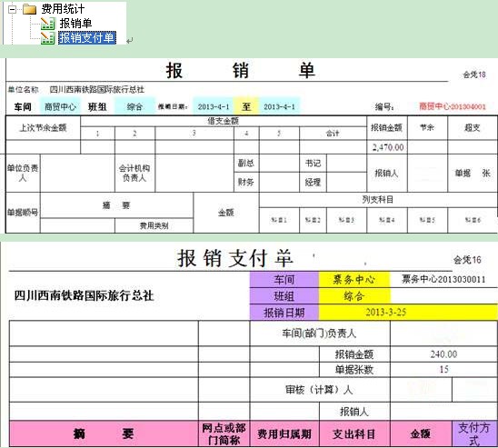The image size is (498, 448).
Task: Click the 综合 team field in 报销单
Action: (134, 106)
